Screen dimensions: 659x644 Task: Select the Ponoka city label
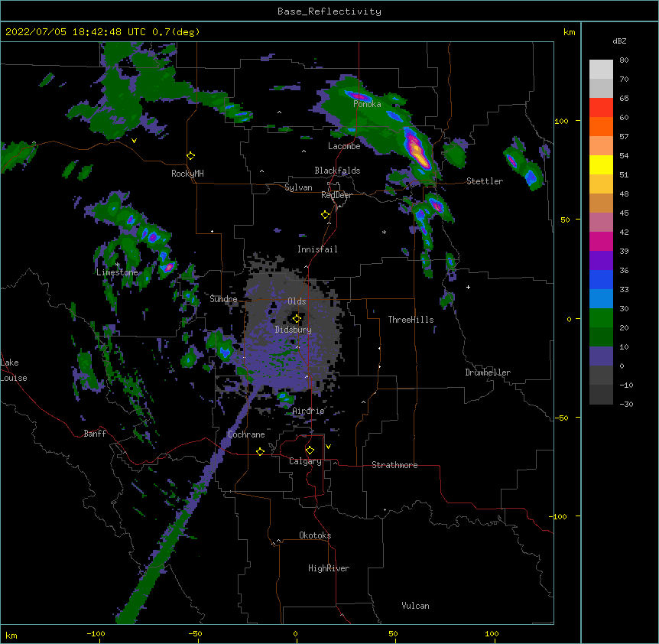pyautogui.click(x=367, y=104)
